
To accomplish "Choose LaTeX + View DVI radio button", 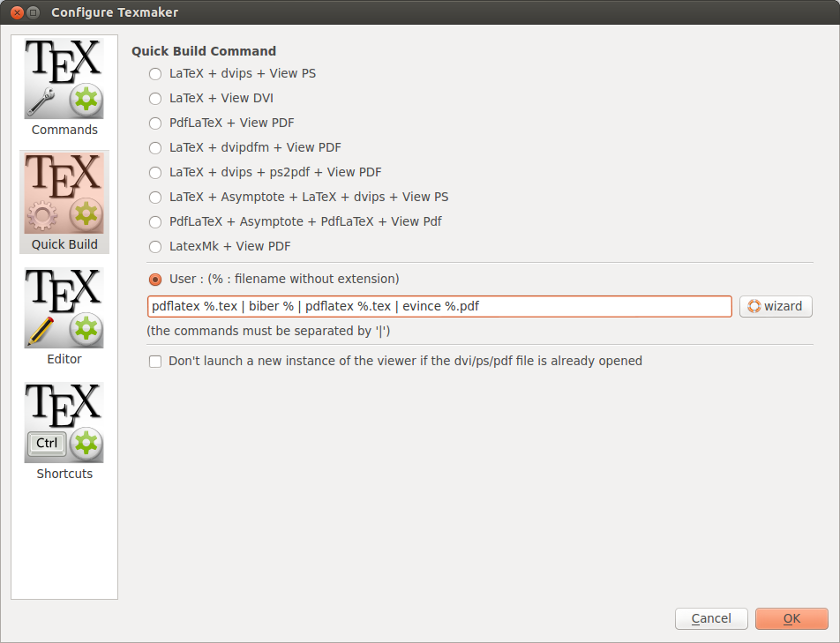I will 155,99.
